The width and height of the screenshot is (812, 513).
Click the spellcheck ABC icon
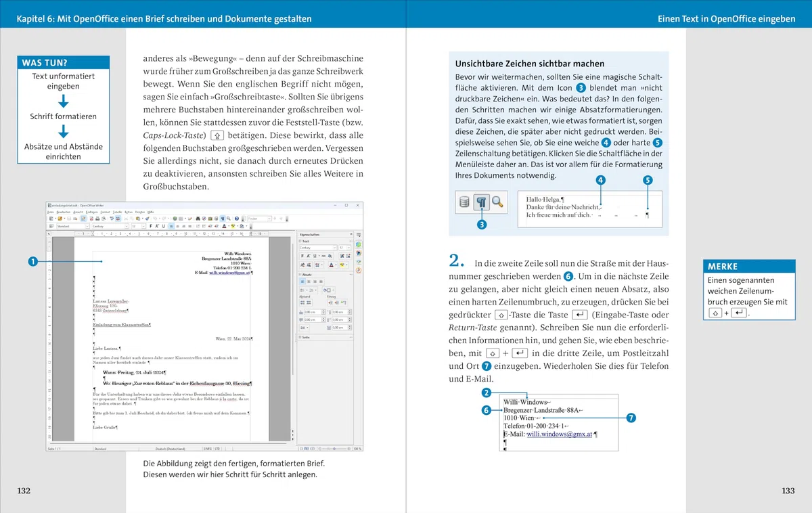tap(112, 219)
